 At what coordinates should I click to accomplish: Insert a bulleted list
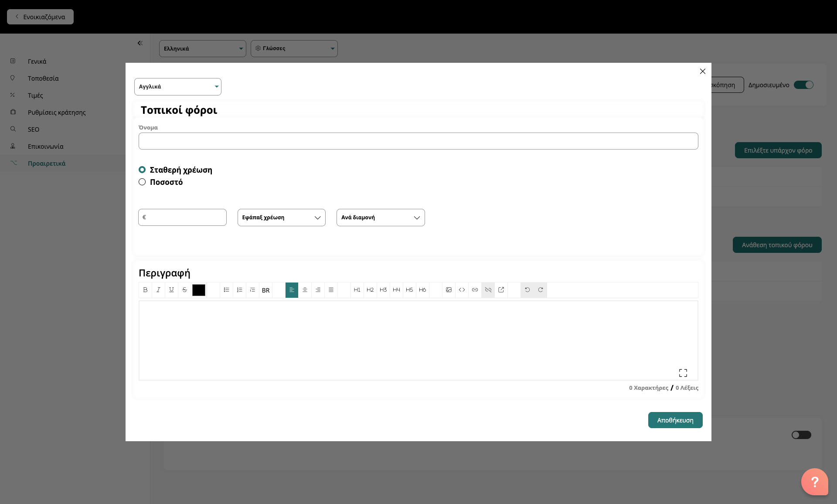tap(226, 290)
